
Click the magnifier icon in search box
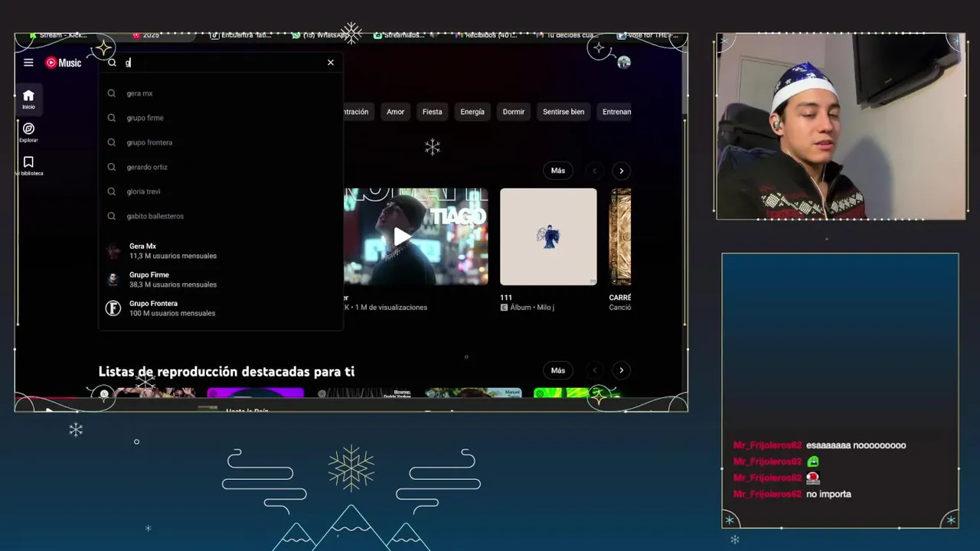click(x=112, y=63)
